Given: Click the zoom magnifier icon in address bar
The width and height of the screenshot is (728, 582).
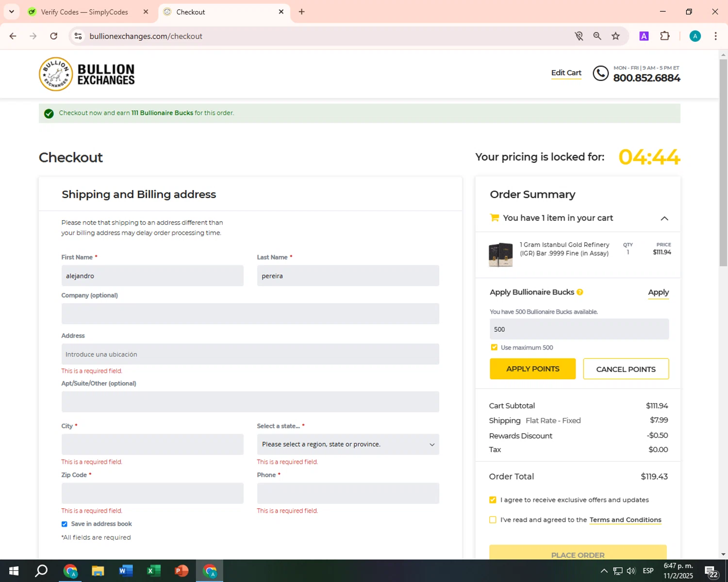Looking at the screenshot, I should pos(597,36).
